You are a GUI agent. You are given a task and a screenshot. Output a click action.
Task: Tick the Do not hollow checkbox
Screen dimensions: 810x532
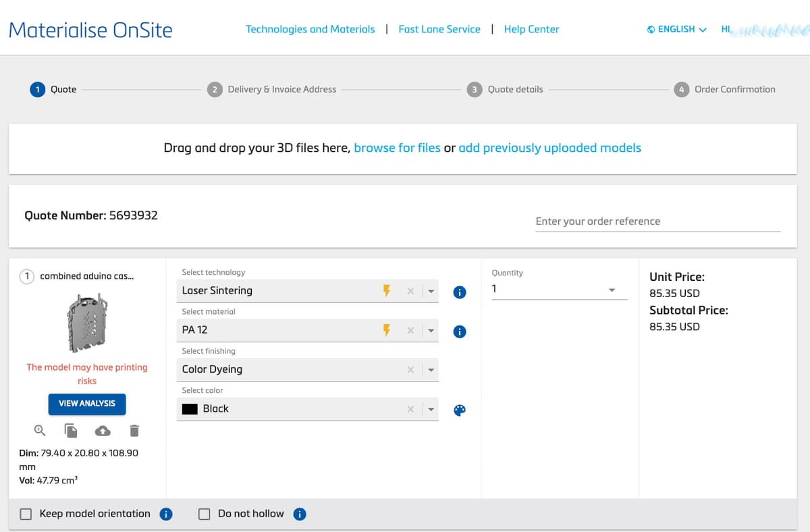point(205,514)
